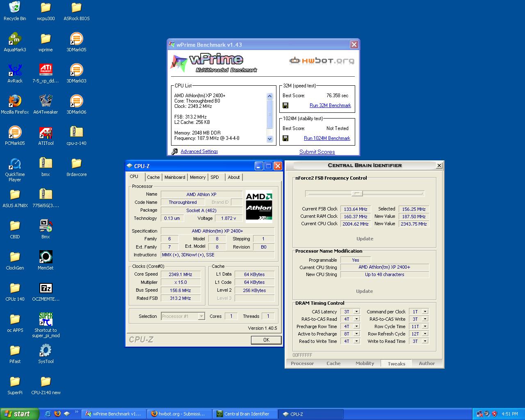Open the RAS-to-CAS Read dropdown
525x420 pixels.
click(x=356, y=319)
